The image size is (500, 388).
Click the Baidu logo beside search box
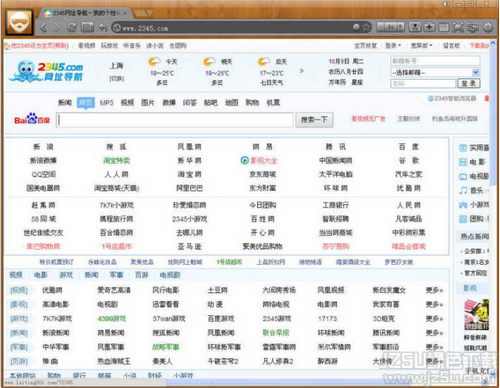(32, 119)
